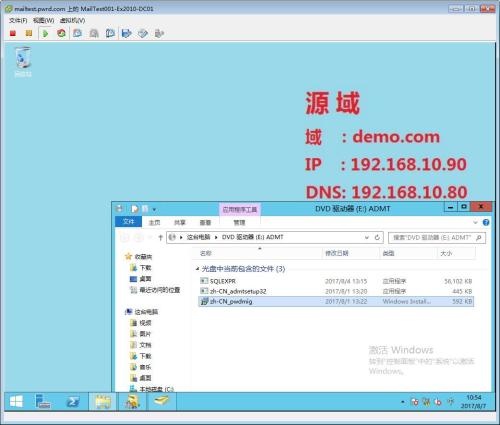The height and width of the screenshot is (425, 500).
Task: Click the red Power Off button in VM toolbar
Action: [13, 33]
